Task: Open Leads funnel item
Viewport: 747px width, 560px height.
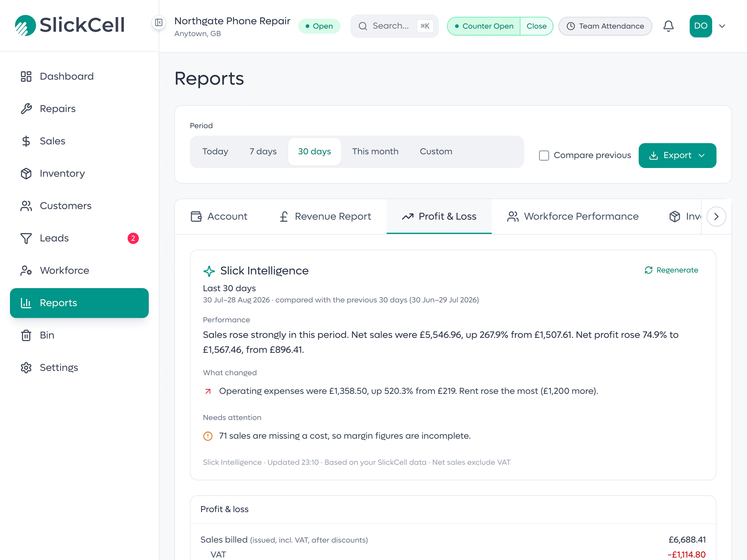Action: pos(79,238)
